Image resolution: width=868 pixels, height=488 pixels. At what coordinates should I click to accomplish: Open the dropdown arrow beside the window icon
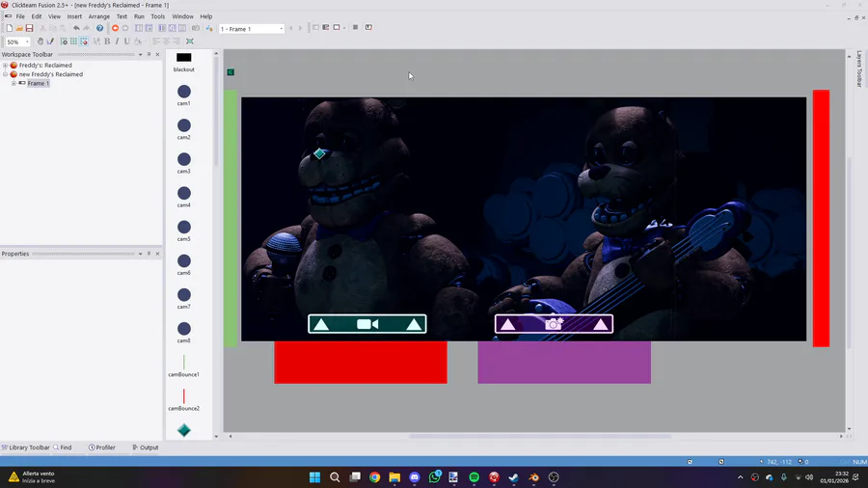point(344,28)
